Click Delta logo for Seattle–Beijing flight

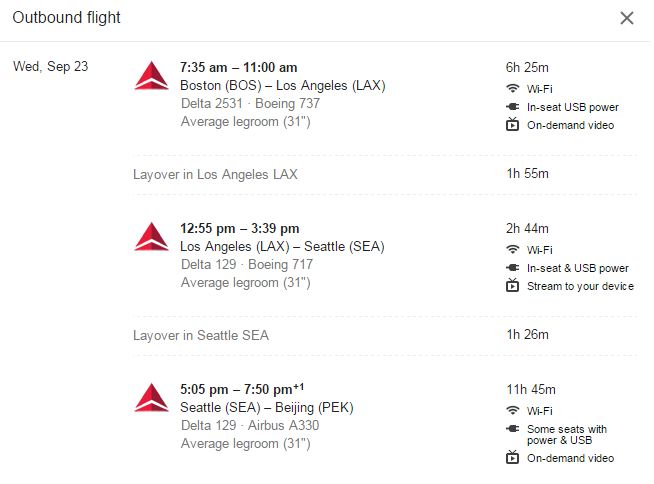(152, 398)
